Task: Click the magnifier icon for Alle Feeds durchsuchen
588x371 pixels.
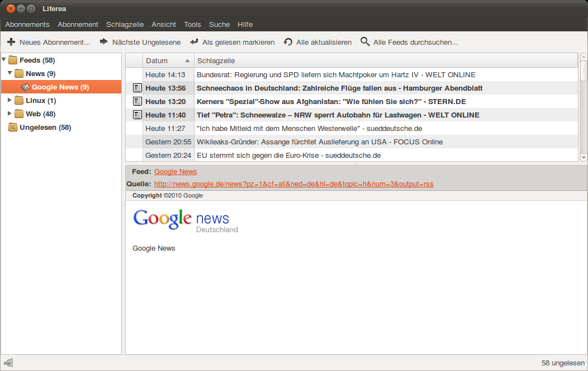Action: 365,41
